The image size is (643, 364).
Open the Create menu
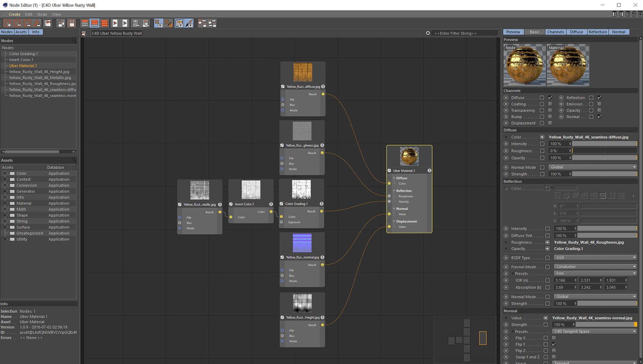click(x=14, y=14)
